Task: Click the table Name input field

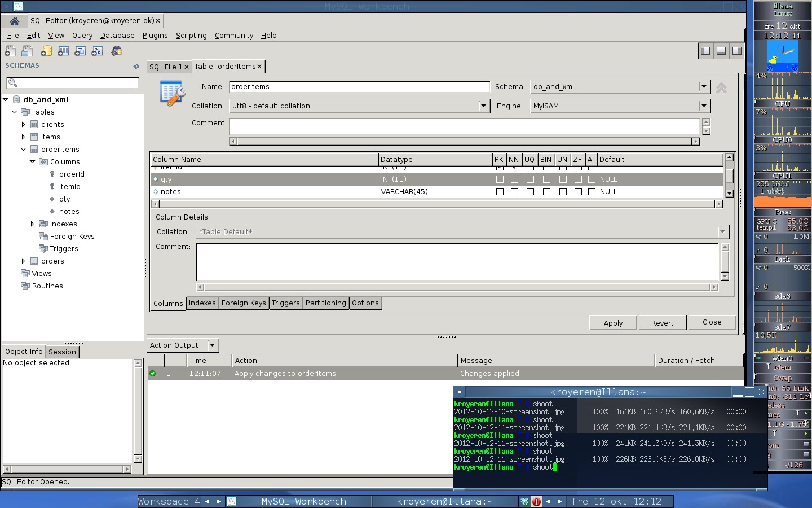Action: tap(359, 87)
